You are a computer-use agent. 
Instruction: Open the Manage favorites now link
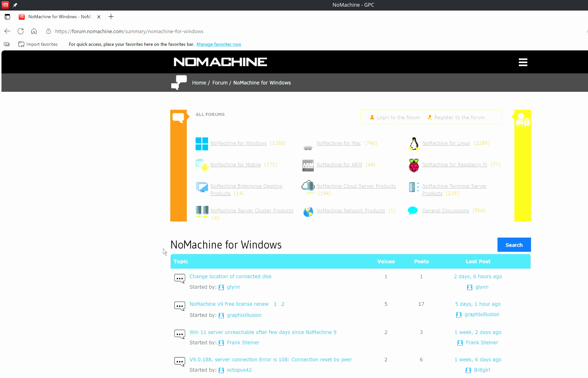click(x=219, y=44)
